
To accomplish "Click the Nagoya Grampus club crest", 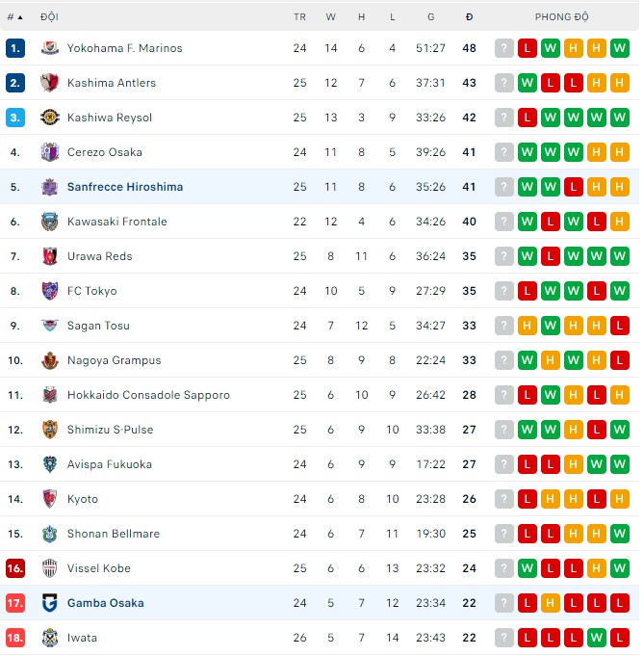I will [x=50, y=360].
